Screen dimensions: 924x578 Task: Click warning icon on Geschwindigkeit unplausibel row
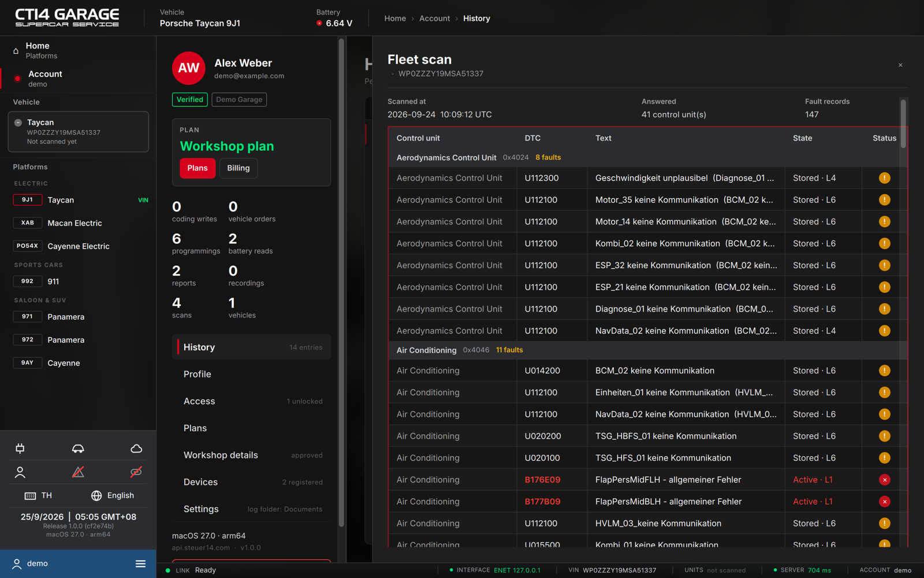884,178
